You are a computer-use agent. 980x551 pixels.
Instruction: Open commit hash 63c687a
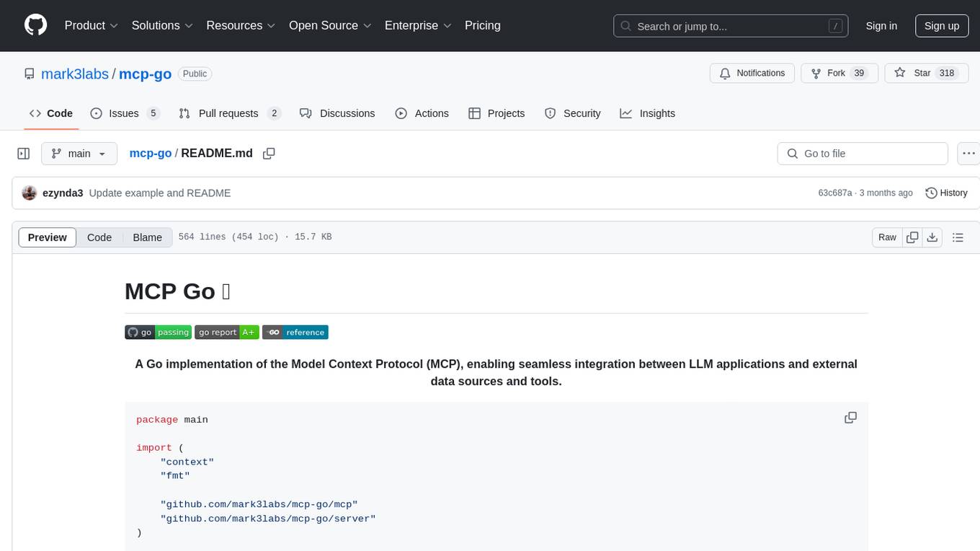click(835, 193)
